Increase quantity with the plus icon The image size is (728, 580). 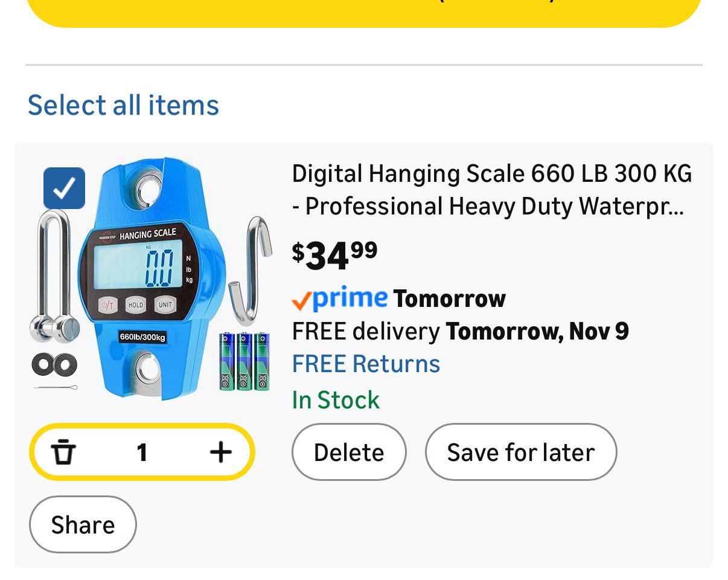221,452
